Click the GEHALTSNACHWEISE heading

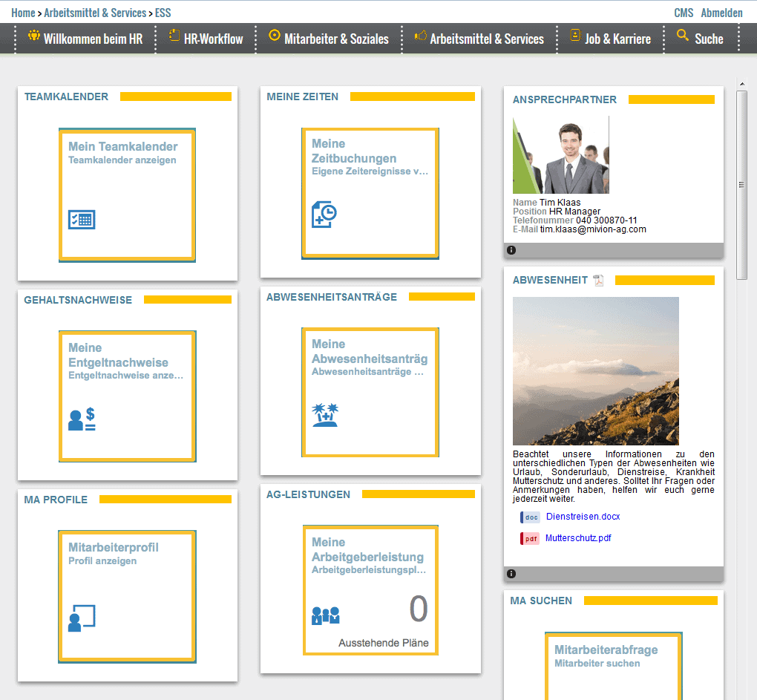(78, 300)
